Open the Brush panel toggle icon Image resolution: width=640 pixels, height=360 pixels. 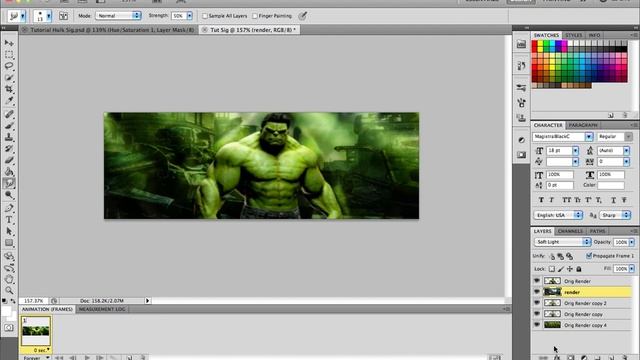63,16
